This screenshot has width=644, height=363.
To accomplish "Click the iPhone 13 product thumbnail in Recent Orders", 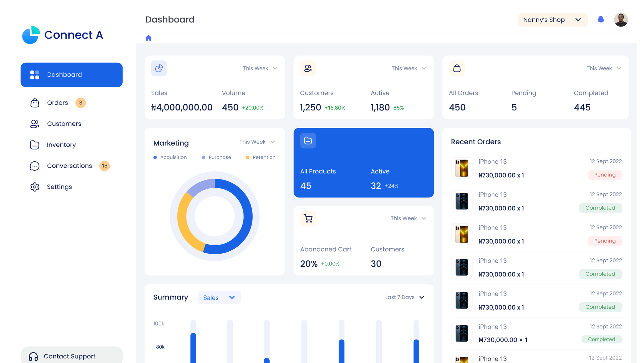I will point(462,168).
